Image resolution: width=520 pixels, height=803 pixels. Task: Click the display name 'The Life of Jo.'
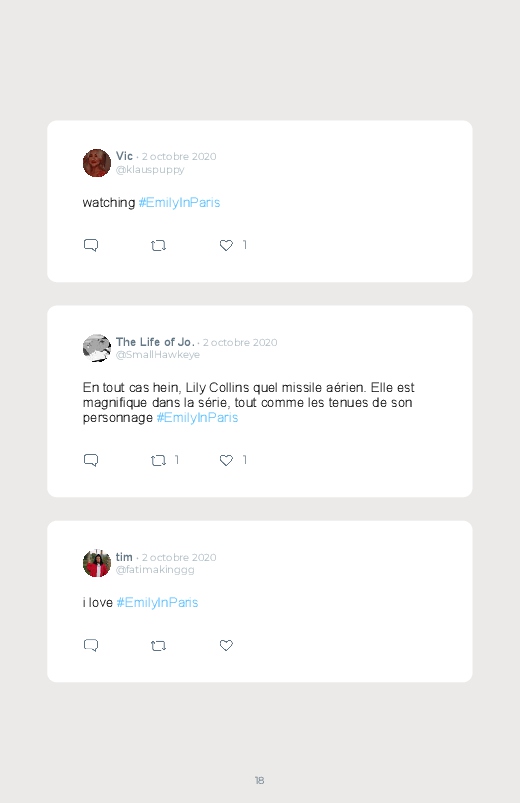[155, 342]
